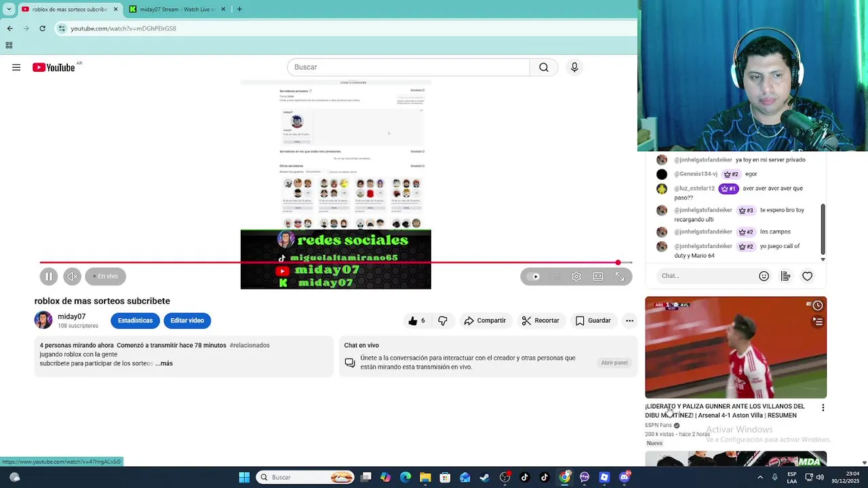Open Arsenal 4-1 Aston Villa video thumbnail
The image size is (868, 488).
(736, 348)
